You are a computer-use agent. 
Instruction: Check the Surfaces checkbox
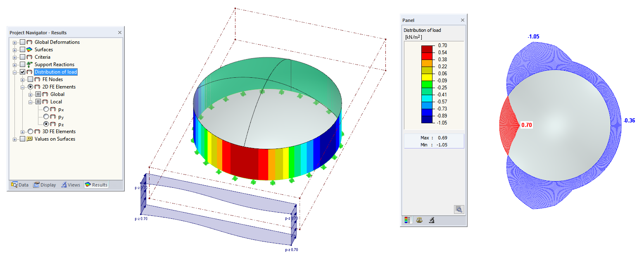point(22,49)
